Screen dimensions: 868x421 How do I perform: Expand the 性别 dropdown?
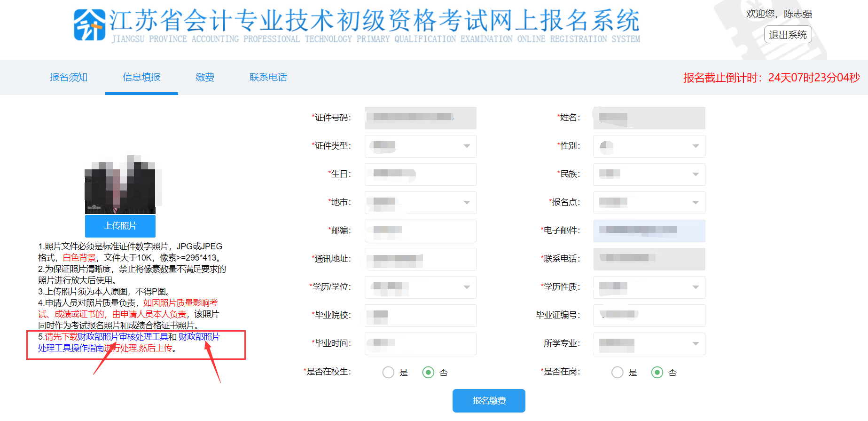tap(649, 146)
